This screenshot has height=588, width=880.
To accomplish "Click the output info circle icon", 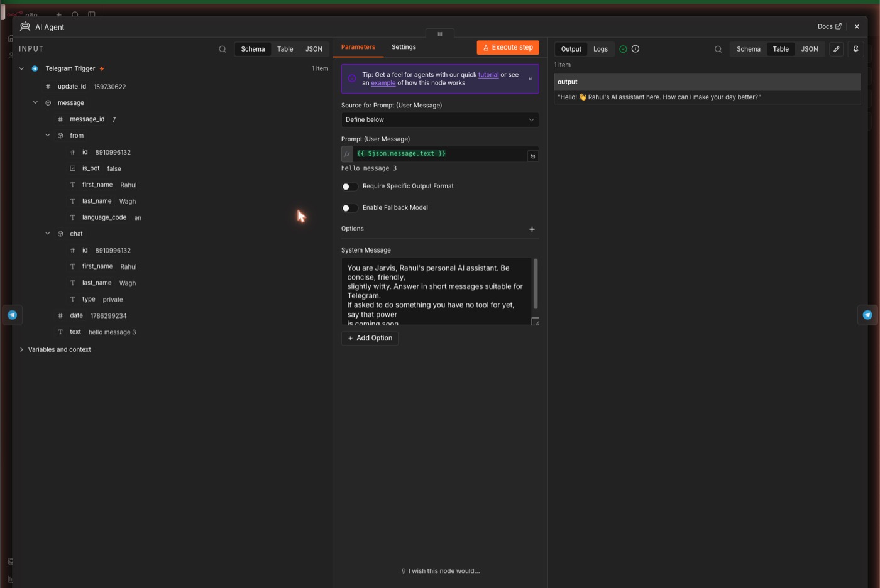I will [635, 49].
